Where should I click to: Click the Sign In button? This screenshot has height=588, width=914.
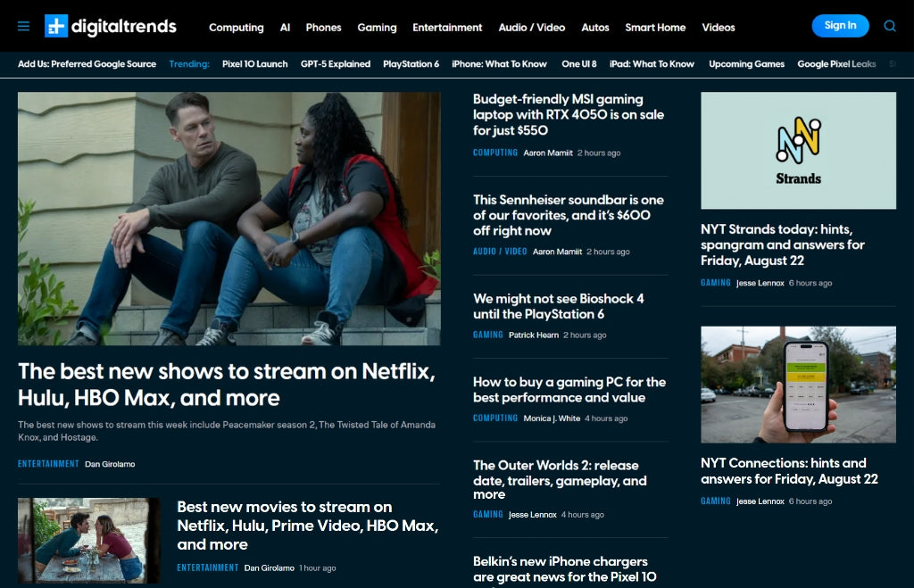coord(840,26)
